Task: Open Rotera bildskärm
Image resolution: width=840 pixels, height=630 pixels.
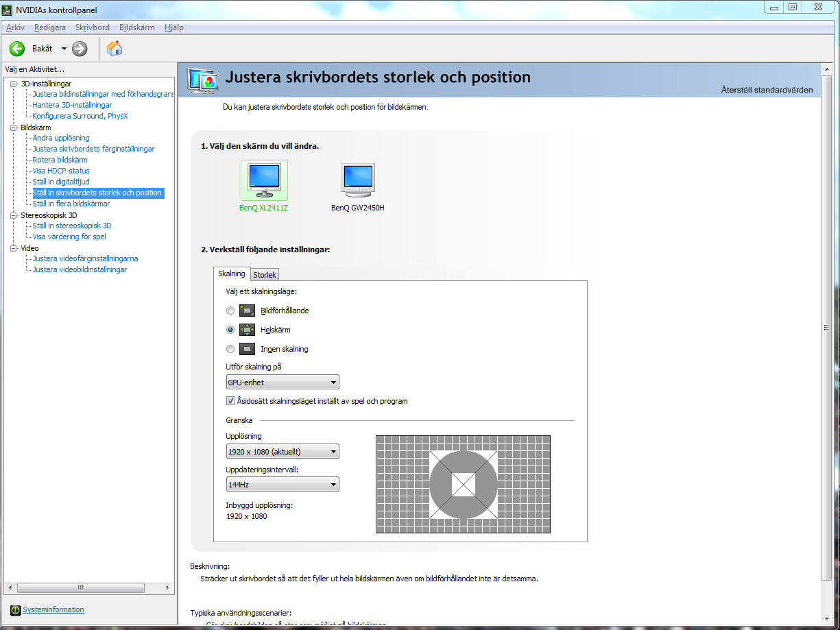Action: coord(60,160)
